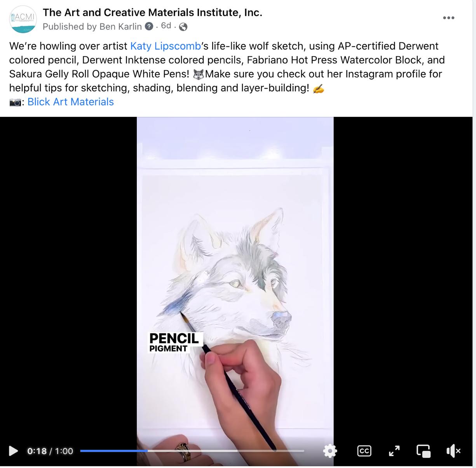This screenshot has width=476, height=468.
Task: Open The Art and Creative Materials Institute page
Action: (152, 12)
